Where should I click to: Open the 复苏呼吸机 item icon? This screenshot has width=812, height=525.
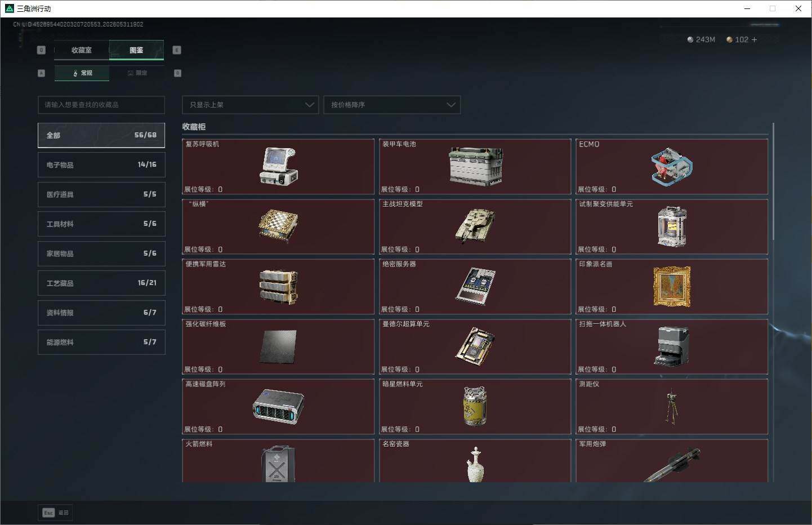coord(278,166)
